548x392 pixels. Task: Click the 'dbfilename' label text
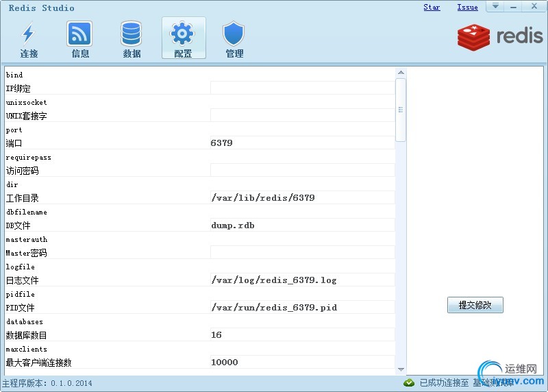pyautogui.click(x=27, y=212)
